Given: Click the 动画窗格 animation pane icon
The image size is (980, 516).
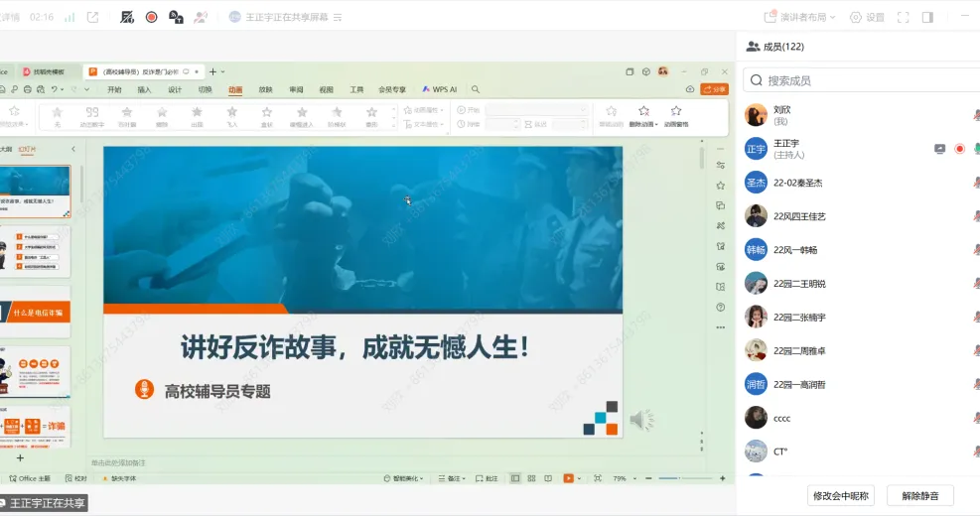Looking at the screenshot, I should 676,113.
